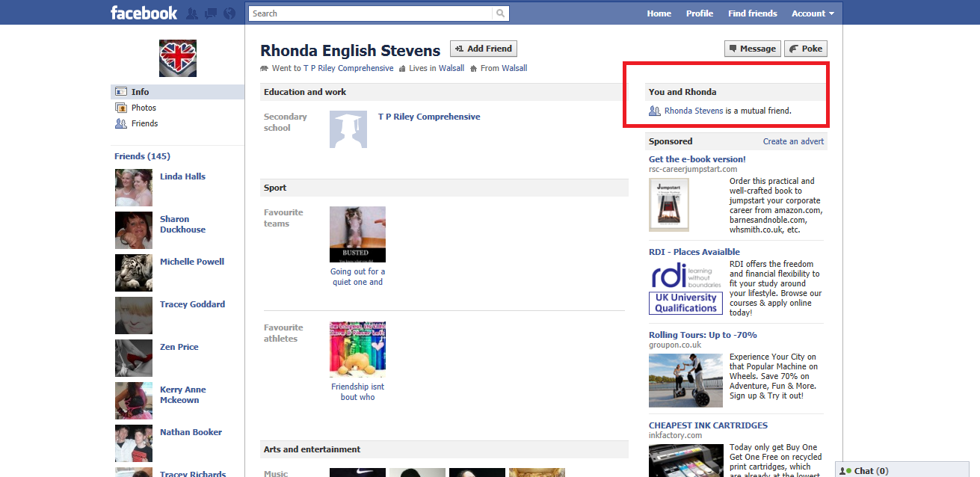Select the Friends tab in the sidebar

pyautogui.click(x=178, y=123)
